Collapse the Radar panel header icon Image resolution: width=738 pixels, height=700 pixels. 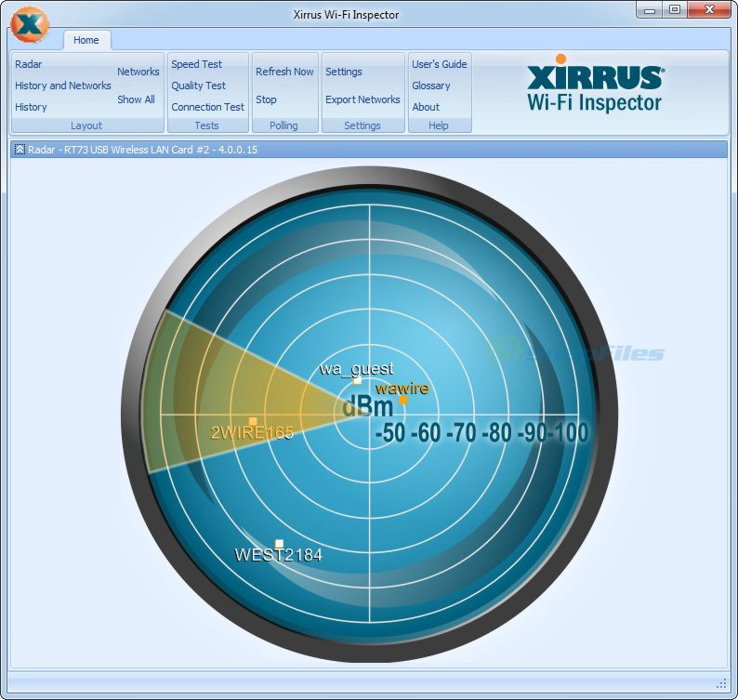20,150
